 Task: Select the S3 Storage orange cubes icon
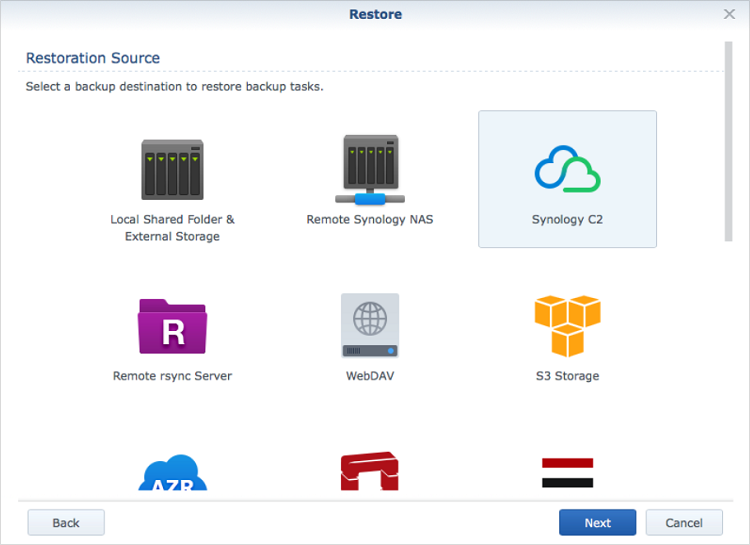coord(567,326)
